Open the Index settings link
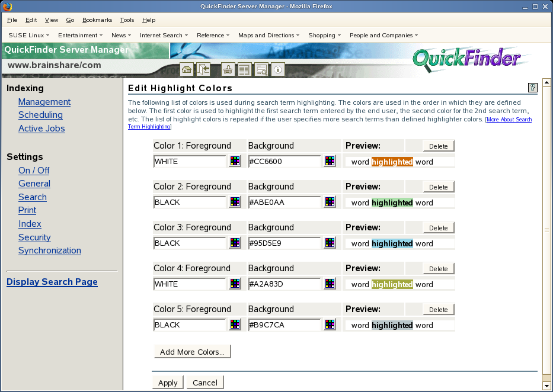 coord(30,224)
